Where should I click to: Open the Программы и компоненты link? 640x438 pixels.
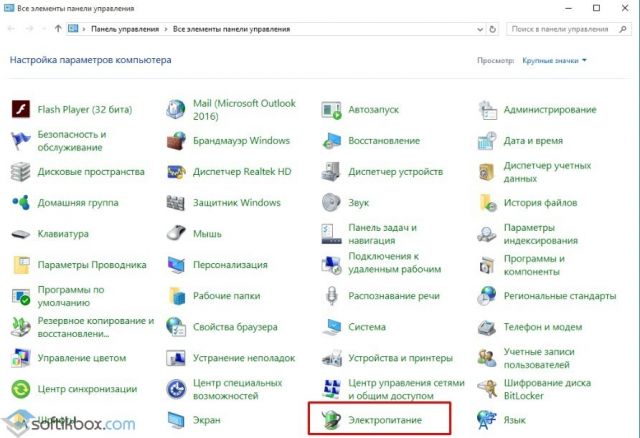click(x=534, y=265)
